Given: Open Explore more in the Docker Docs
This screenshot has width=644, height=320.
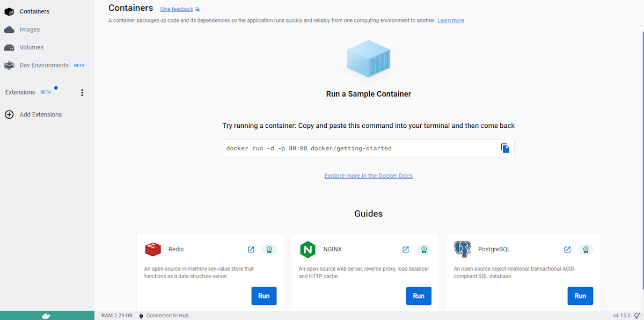Looking at the screenshot, I should (x=369, y=176).
